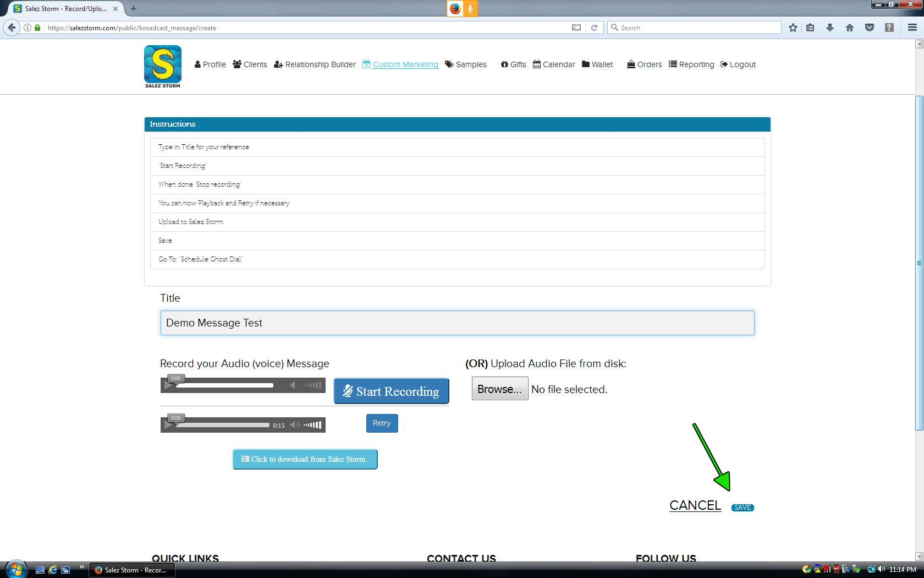Mute the first audio player's speaker
This screenshot has width=924, height=578.
[x=293, y=385]
